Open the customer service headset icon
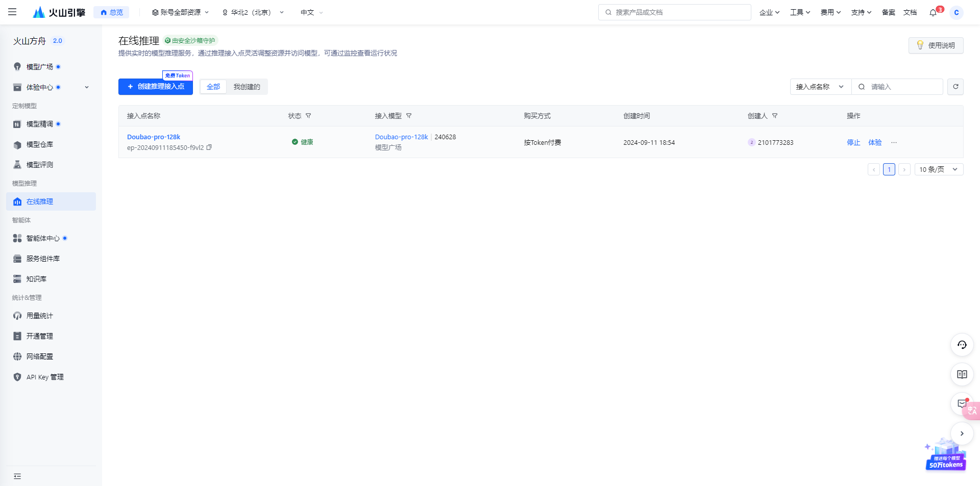The width and height of the screenshot is (980, 486). click(962, 345)
